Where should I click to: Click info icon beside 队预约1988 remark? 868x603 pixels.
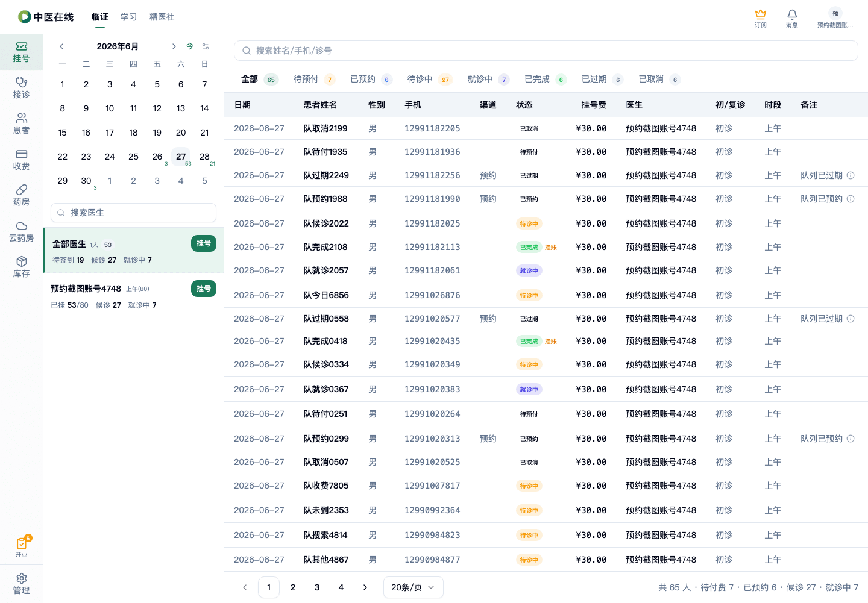pyautogui.click(x=851, y=199)
